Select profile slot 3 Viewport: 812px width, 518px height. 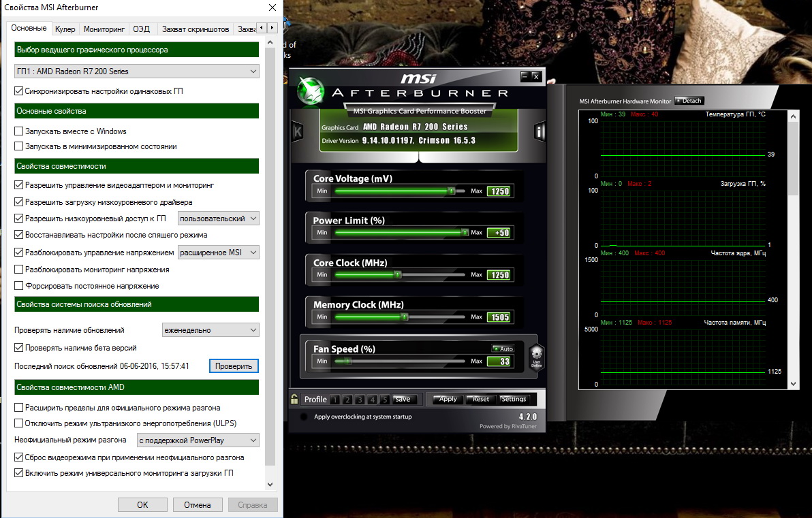pyautogui.click(x=360, y=400)
